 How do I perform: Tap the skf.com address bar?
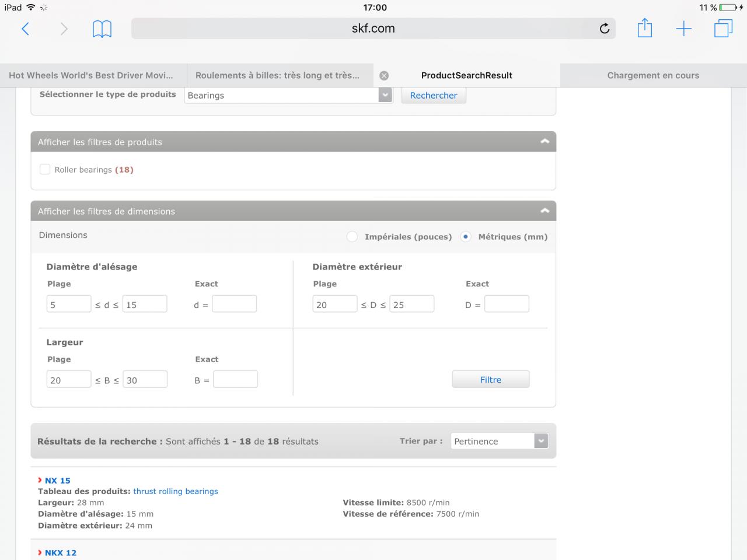(373, 29)
